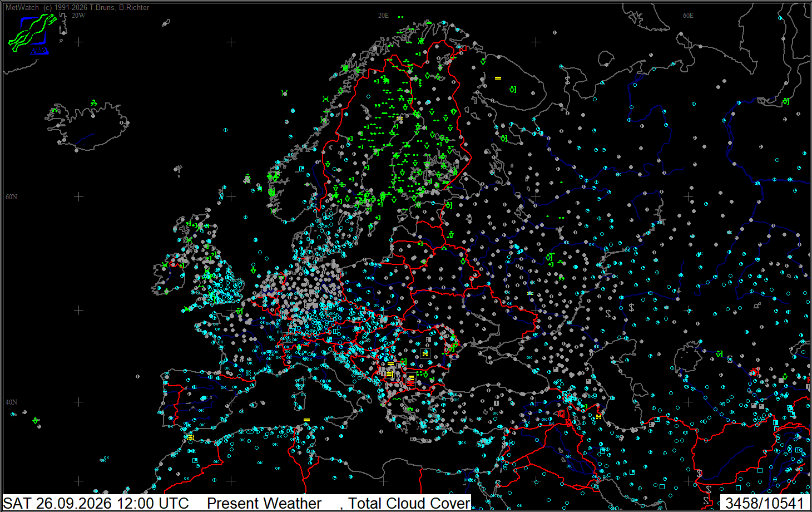Click the 60N latitude label
The image size is (812, 512).
click(x=11, y=197)
